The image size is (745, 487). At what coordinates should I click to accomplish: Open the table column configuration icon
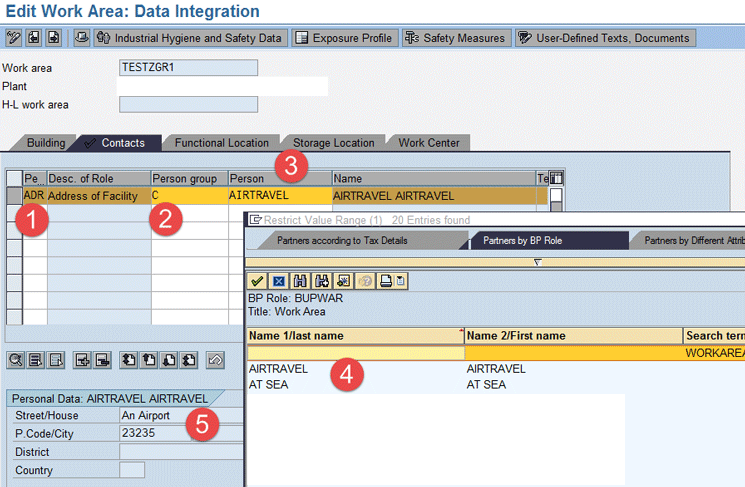coord(557,178)
